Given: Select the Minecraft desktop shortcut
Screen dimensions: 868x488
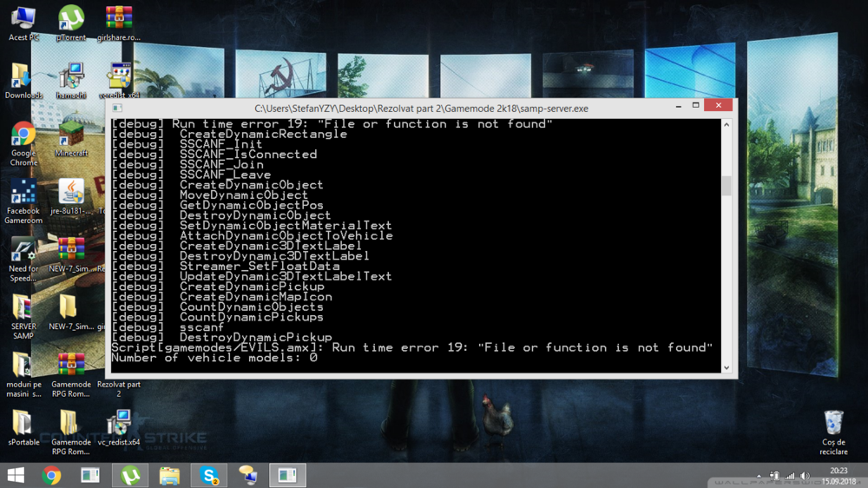Looking at the screenshot, I should tap(71, 139).
